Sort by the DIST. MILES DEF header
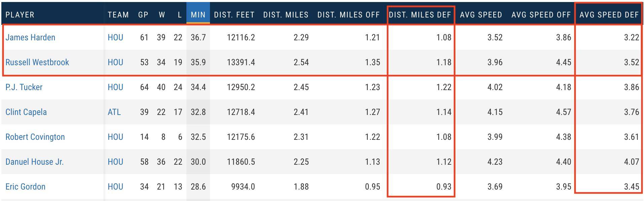The image size is (644, 201). pyautogui.click(x=420, y=15)
